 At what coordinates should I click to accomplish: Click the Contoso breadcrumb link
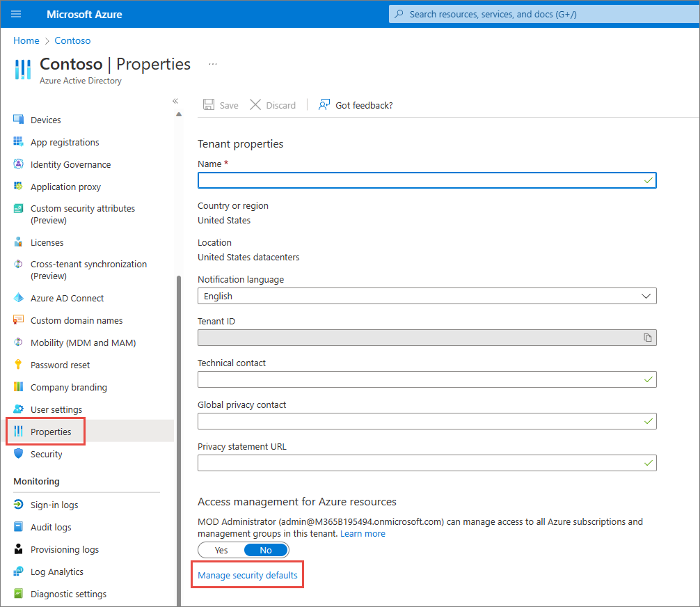coord(72,40)
